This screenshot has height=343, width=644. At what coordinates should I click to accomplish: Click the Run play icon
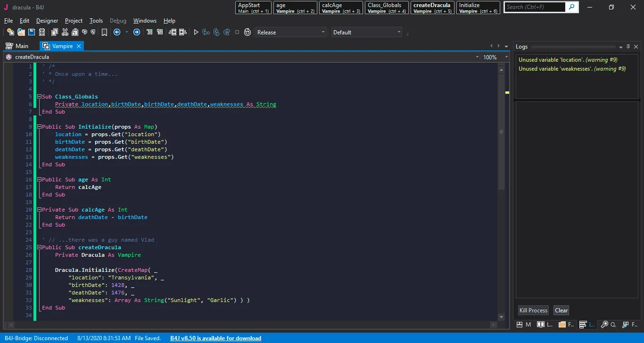pyautogui.click(x=196, y=32)
